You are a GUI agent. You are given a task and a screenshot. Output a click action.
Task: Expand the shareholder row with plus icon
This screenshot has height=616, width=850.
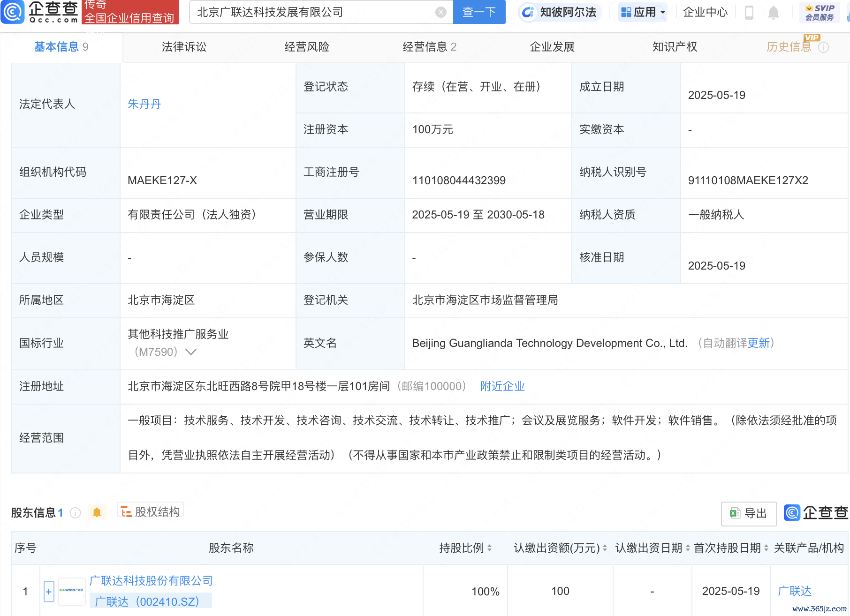(49, 592)
